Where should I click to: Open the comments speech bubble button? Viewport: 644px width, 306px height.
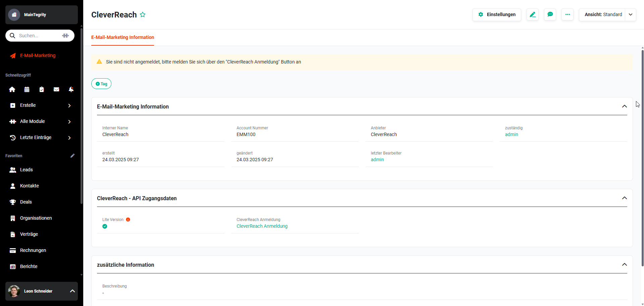click(x=550, y=14)
